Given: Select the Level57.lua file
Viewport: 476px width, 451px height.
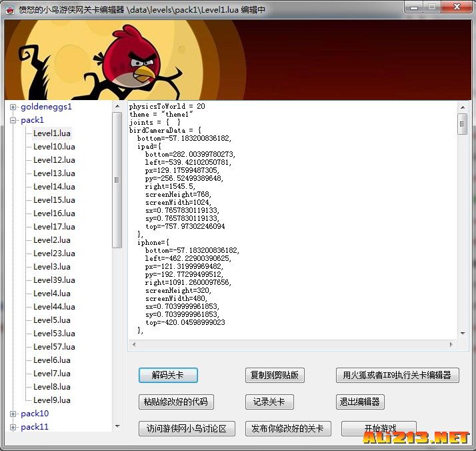Looking at the screenshot, I should pyautogui.click(x=54, y=347).
